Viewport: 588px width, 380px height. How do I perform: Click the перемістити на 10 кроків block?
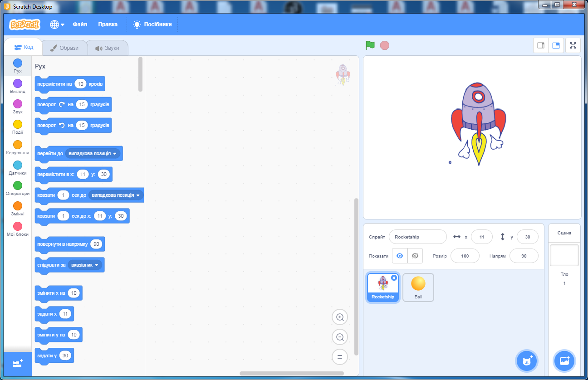(70, 84)
